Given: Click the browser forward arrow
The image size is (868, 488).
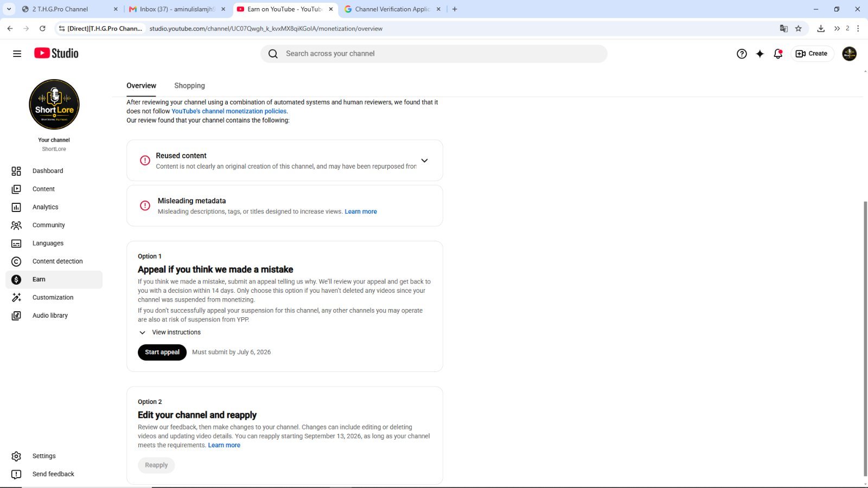Looking at the screenshot, I should coord(26,29).
